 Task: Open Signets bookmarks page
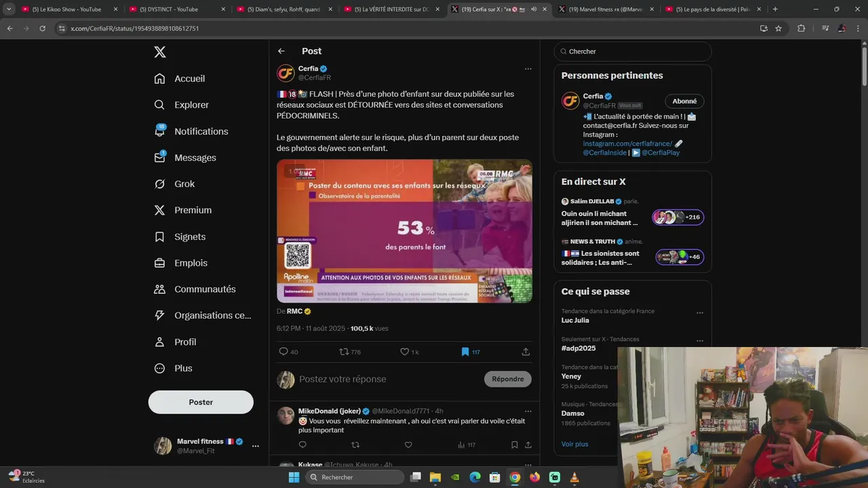click(180, 237)
